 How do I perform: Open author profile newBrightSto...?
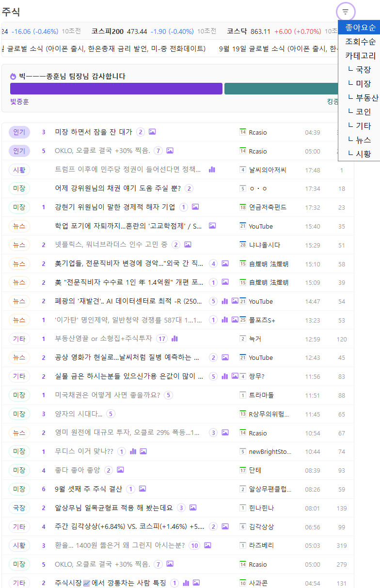(270, 452)
